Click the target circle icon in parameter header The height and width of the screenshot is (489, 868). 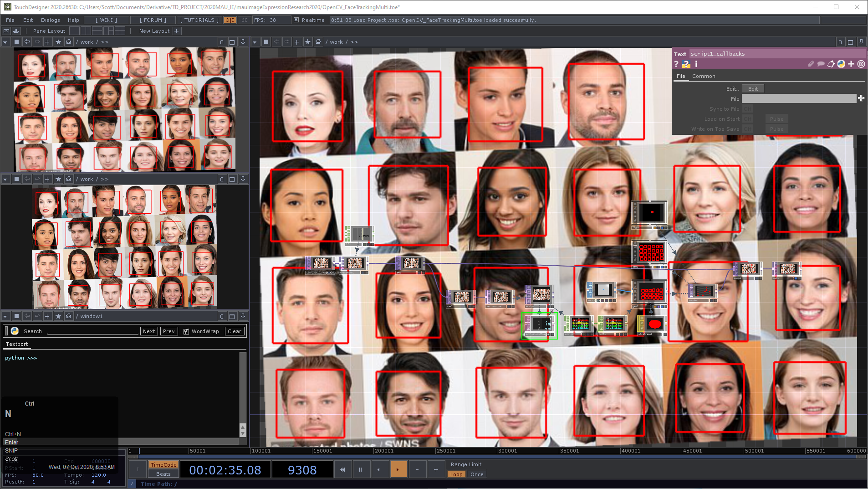click(x=861, y=64)
